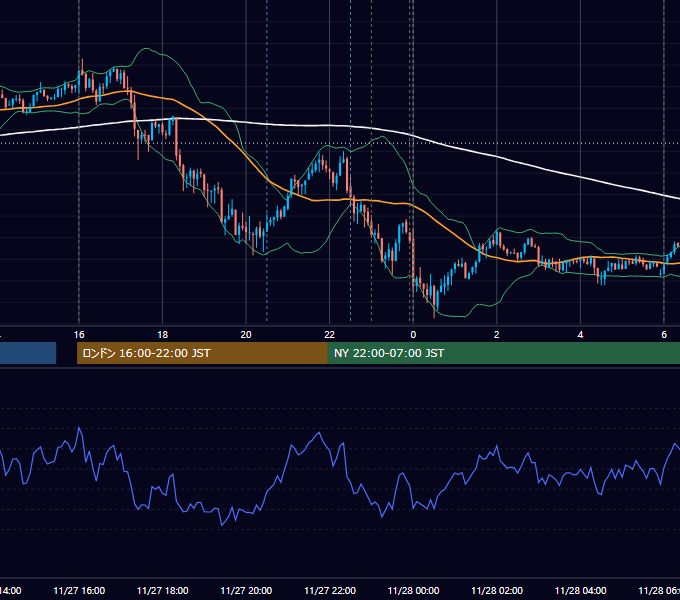
Task: Click the hour label 0 on the upper axis
Action: click(413, 335)
